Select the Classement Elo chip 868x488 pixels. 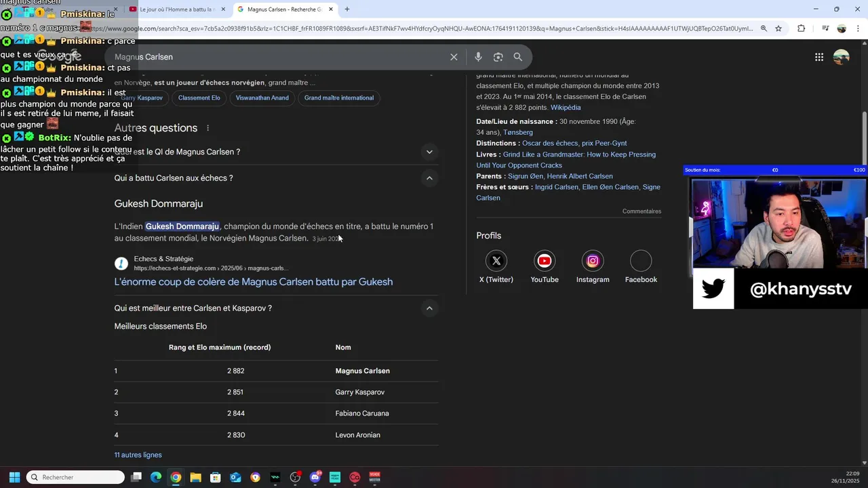(x=199, y=98)
